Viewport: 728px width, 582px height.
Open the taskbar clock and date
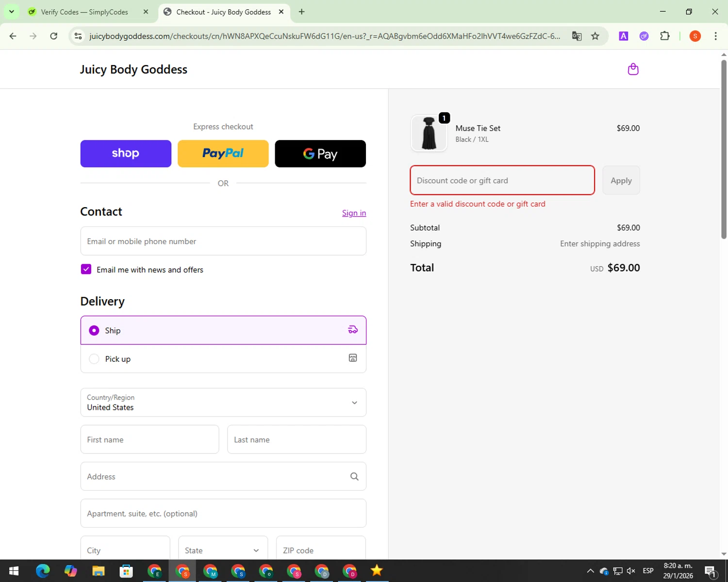coord(678,571)
